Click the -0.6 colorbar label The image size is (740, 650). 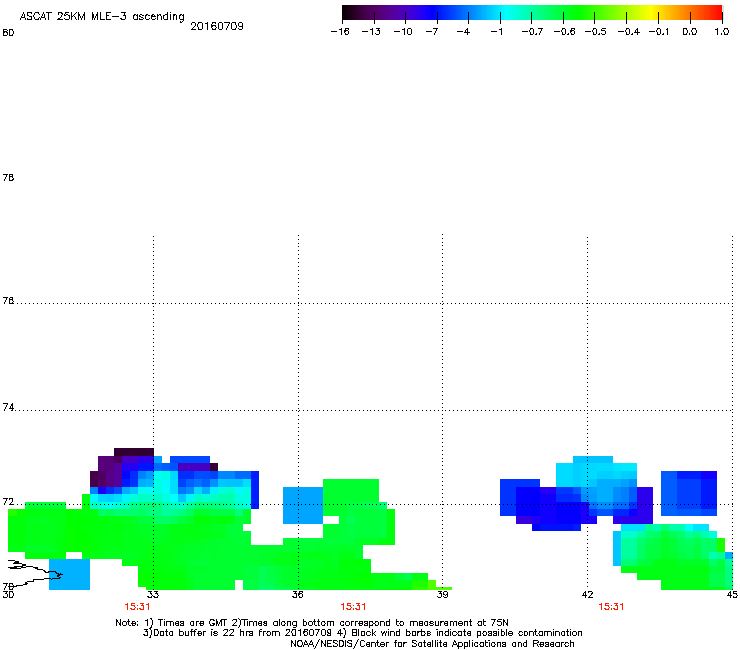pyautogui.click(x=564, y=32)
